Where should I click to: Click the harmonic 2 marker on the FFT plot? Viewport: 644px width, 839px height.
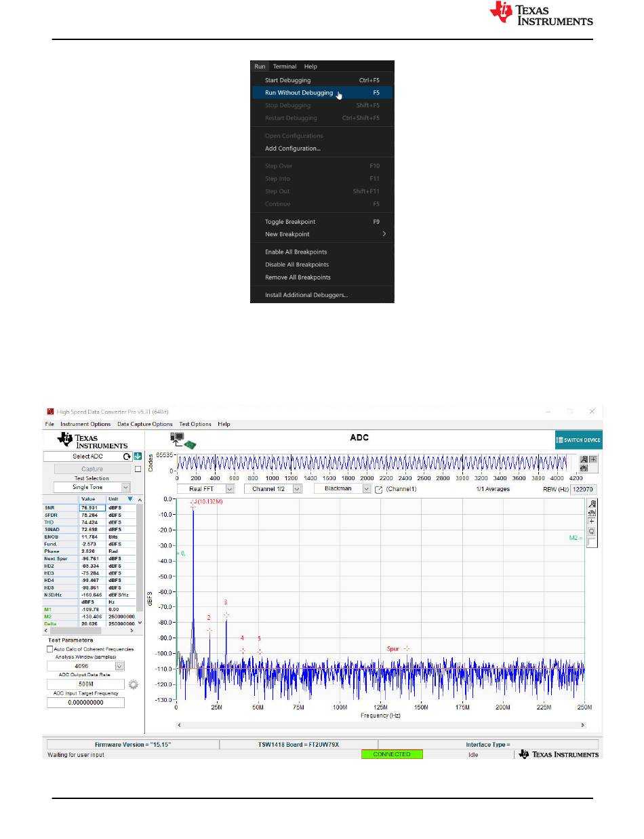209,630
